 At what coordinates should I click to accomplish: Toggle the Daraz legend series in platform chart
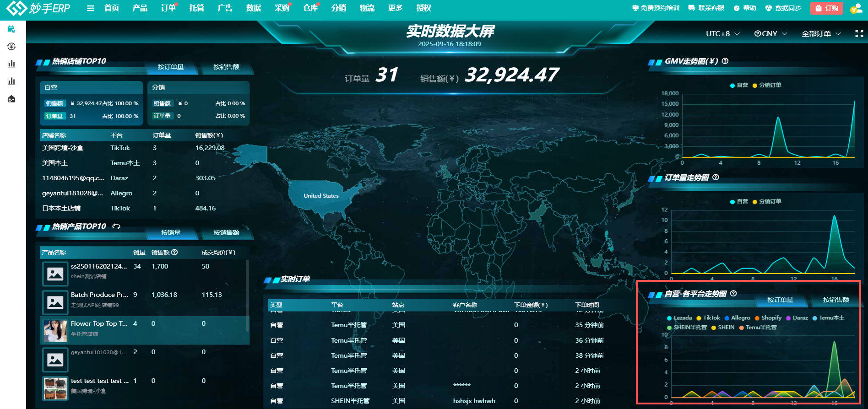coord(797,318)
